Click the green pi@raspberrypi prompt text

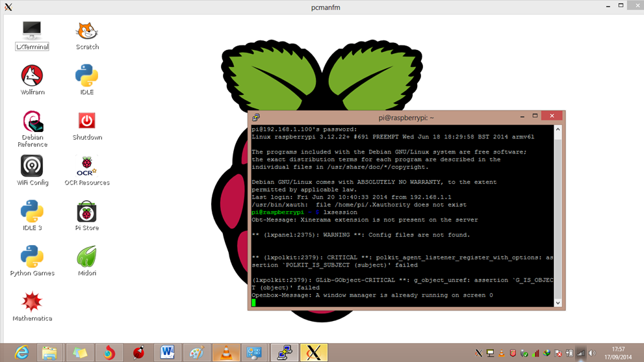click(x=277, y=213)
